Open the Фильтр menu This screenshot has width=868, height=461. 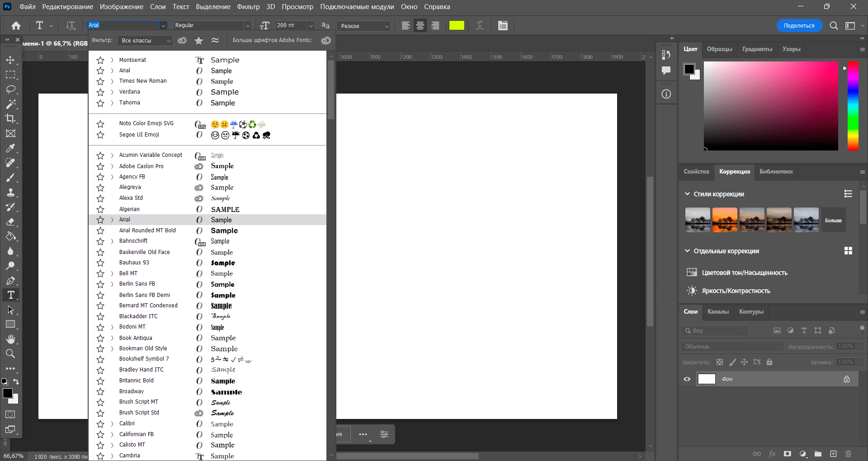[x=248, y=7]
